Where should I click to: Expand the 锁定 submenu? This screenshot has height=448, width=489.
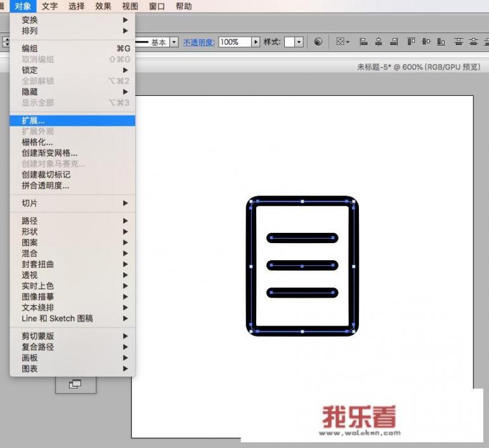72,70
